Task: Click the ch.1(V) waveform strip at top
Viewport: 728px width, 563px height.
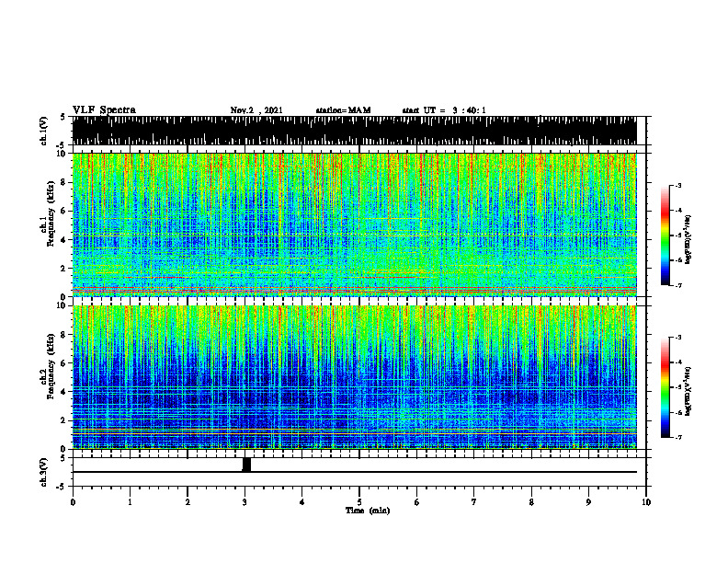Action: tap(354, 131)
